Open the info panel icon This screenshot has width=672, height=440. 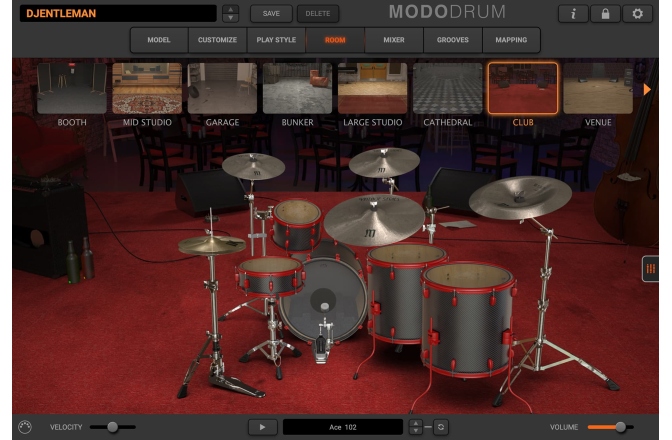pos(574,14)
